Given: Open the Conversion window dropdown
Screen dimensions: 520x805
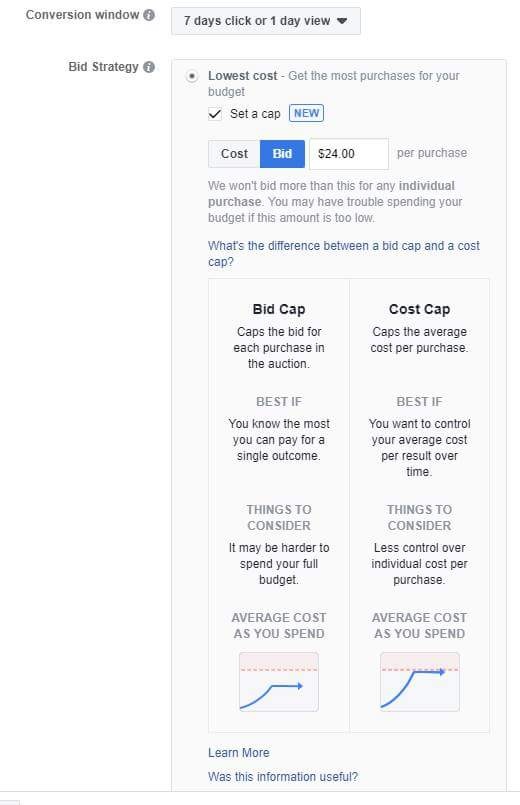Looking at the screenshot, I should point(266,21).
